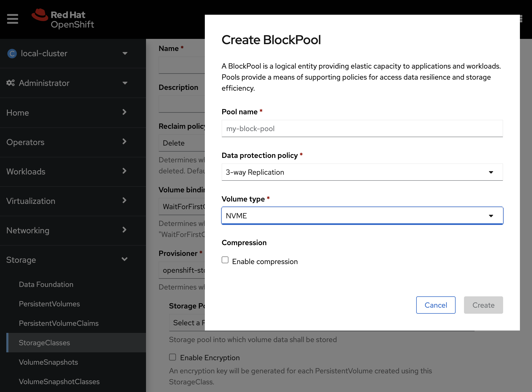This screenshot has width=532, height=392.
Task: Open Data protection policy dropdown
Action: [x=362, y=172]
